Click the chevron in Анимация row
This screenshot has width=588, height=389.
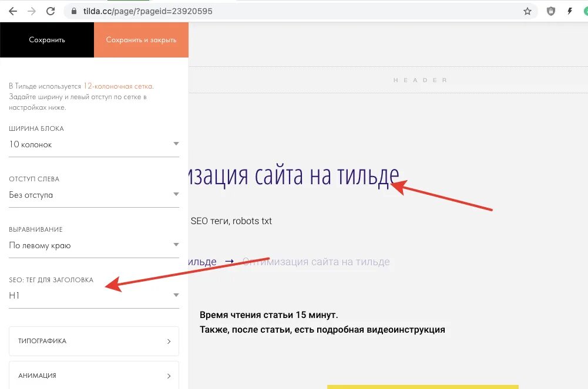click(x=169, y=376)
